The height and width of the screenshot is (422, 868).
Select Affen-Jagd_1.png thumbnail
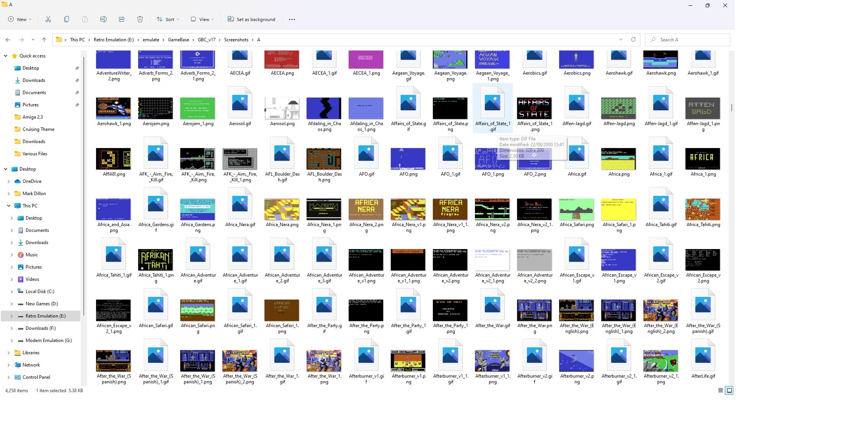(x=703, y=108)
